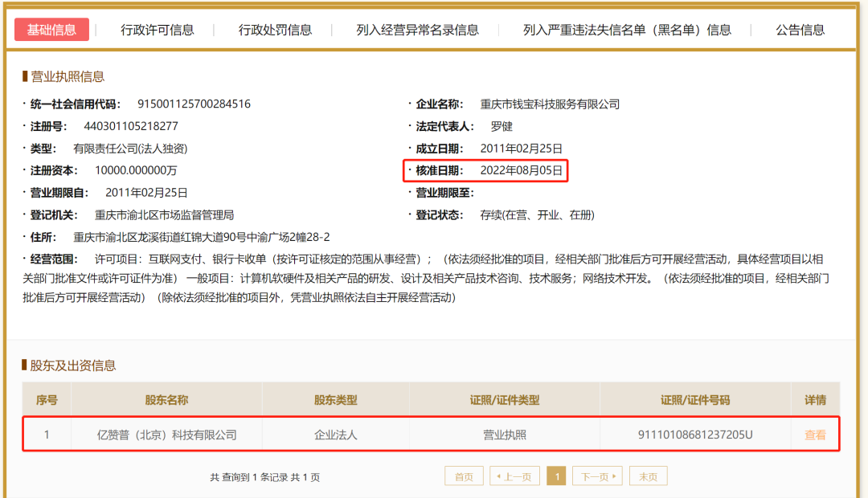868x498 pixels.
Task: Click the 上一页 pagination button
Action: [x=514, y=476]
